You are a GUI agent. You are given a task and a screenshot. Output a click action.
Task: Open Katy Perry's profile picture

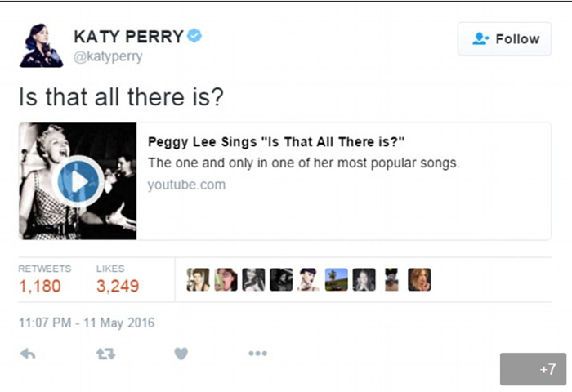coord(41,45)
